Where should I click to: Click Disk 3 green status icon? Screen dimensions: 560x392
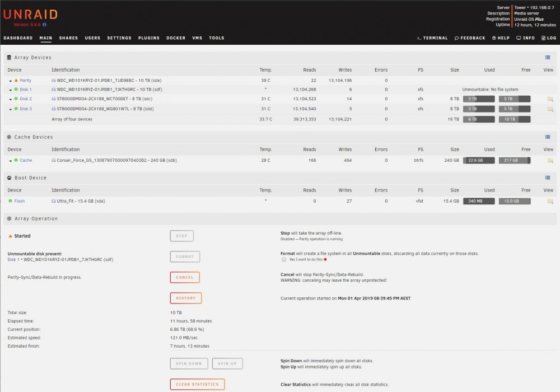click(16, 109)
